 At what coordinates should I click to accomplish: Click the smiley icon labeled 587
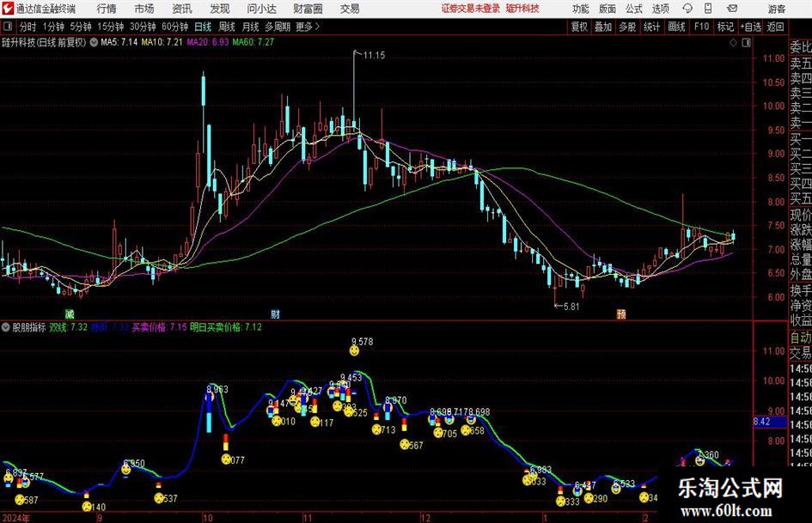click(20, 500)
